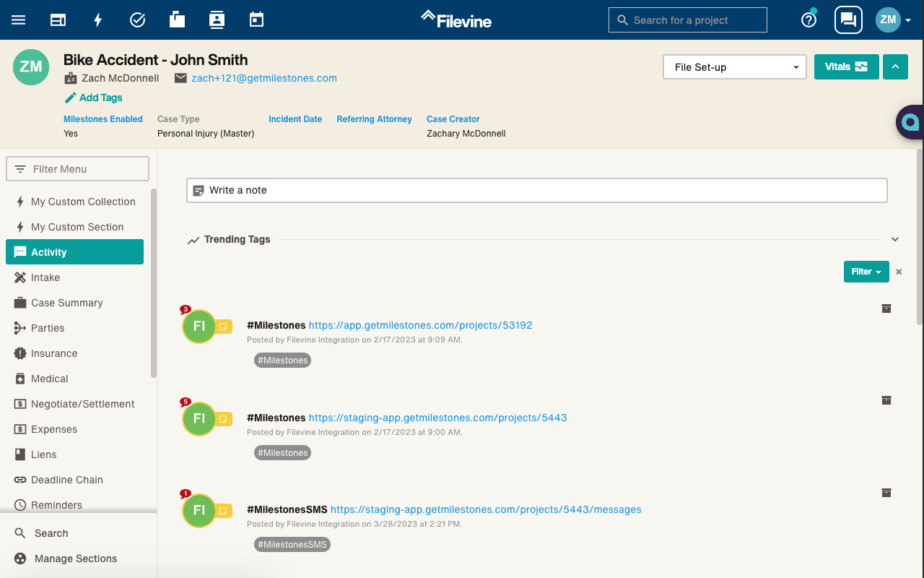
Task: Click the #Milestones tag under the 9:09 AM note
Action: [282, 360]
